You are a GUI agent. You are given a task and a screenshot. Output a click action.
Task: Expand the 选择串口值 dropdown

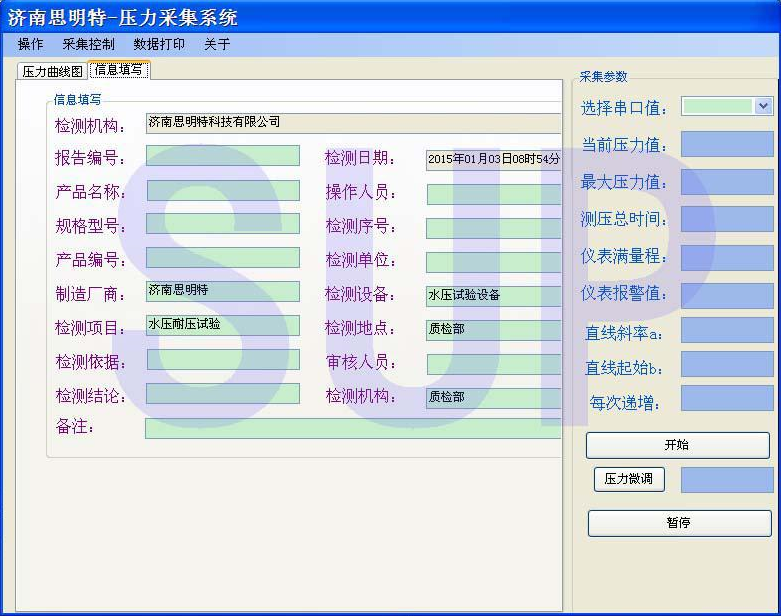click(x=763, y=106)
